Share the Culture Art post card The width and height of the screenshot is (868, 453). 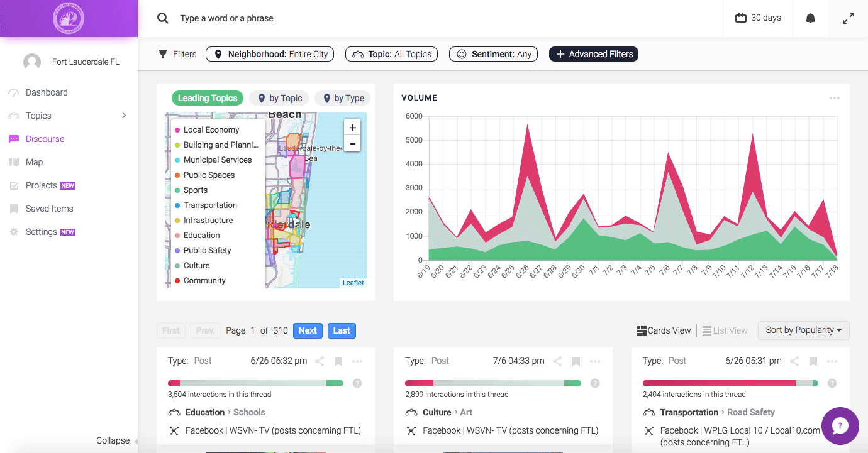557,361
